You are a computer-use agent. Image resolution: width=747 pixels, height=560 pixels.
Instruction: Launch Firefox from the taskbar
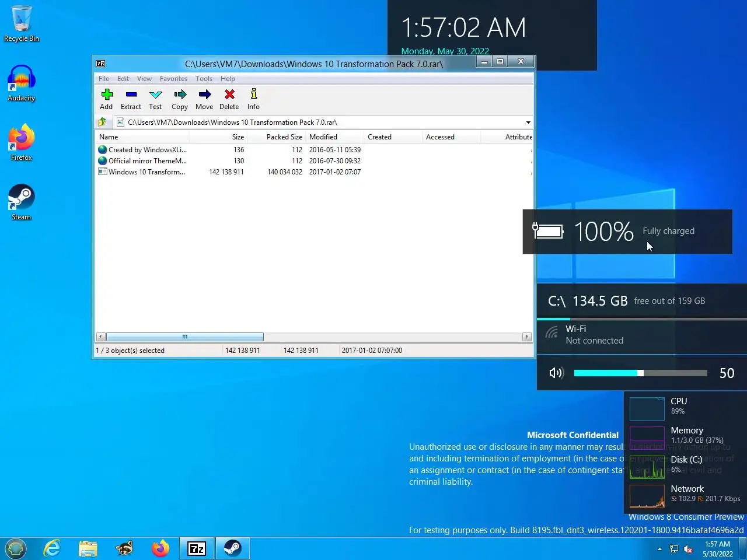[x=160, y=548]
